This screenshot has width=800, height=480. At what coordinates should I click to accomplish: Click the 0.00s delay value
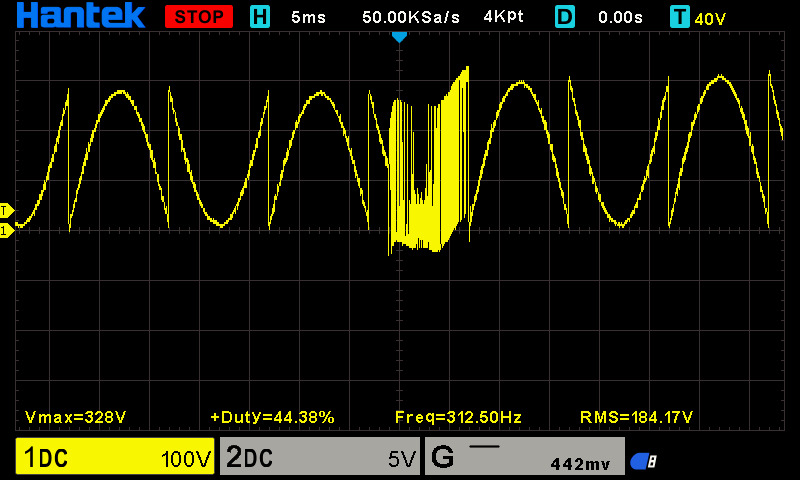click(x=620, y=17)
